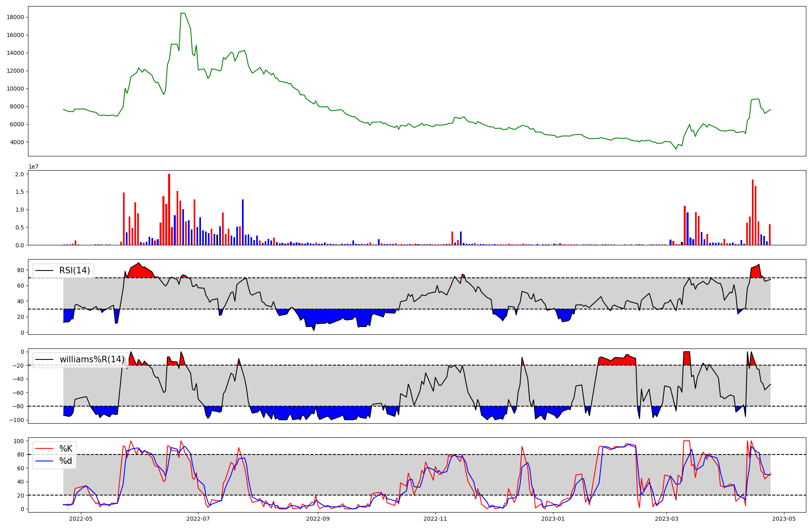
Task: Click the -100 tick on williams%R axis
Action: tap(17, 420)
